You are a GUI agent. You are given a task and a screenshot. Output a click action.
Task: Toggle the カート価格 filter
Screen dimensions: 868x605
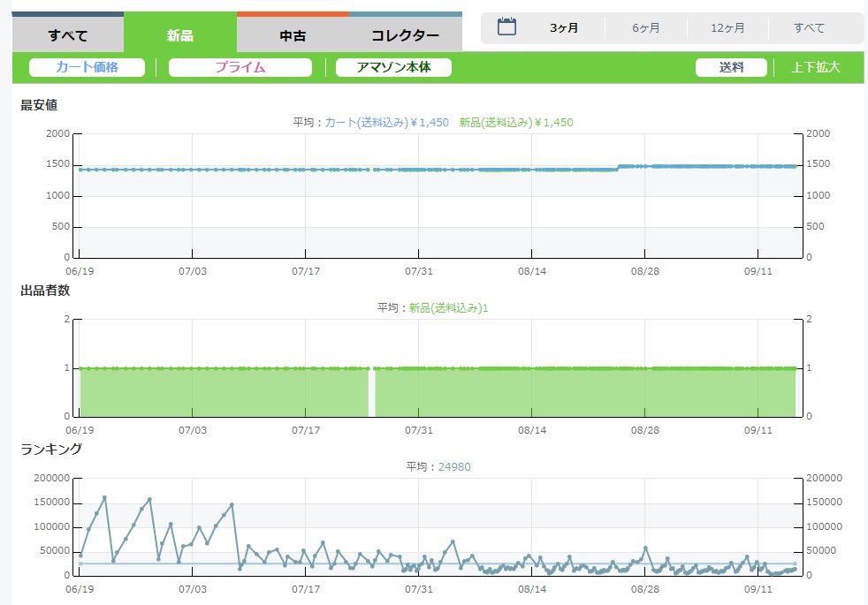87,67
